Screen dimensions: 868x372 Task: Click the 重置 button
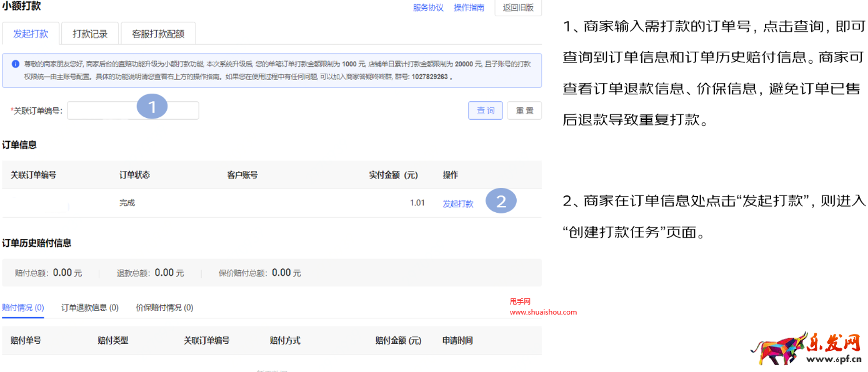click(524, 110)
